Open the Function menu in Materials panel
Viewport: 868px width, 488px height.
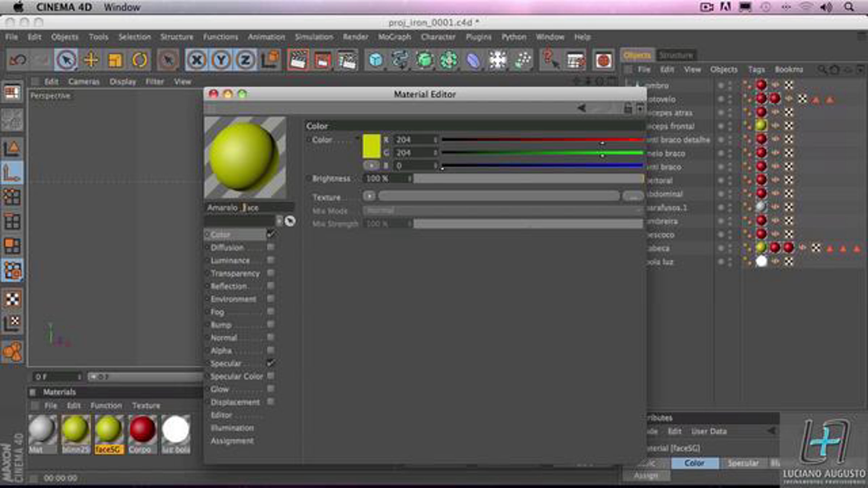(106, 406)
